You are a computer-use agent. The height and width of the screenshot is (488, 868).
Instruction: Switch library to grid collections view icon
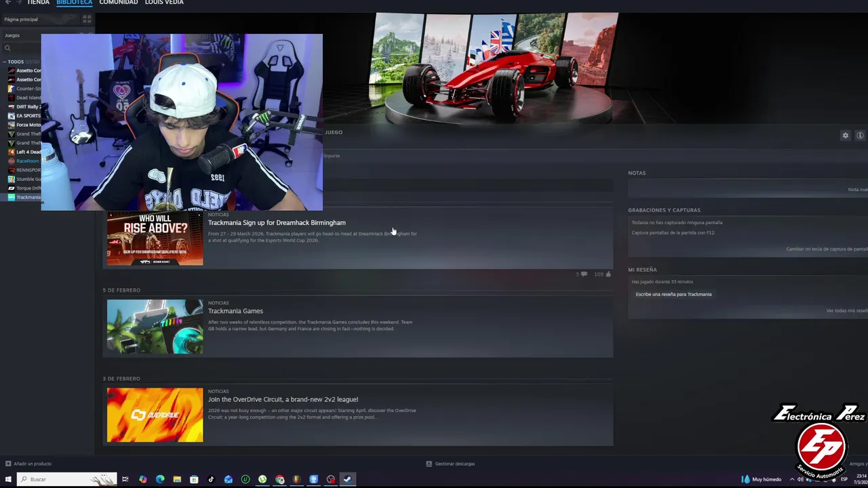(x=87, y=20)
